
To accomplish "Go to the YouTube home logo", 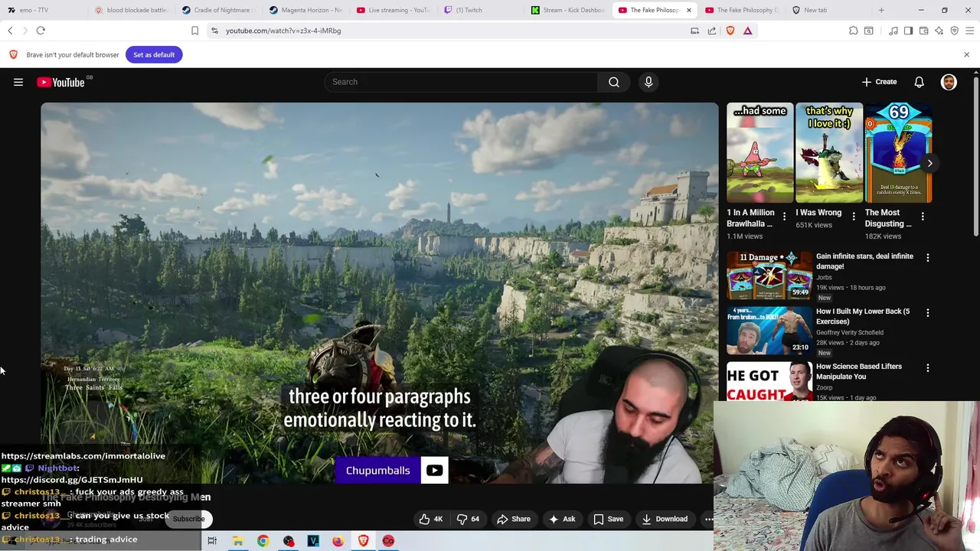I will click(x=60, y=82).
